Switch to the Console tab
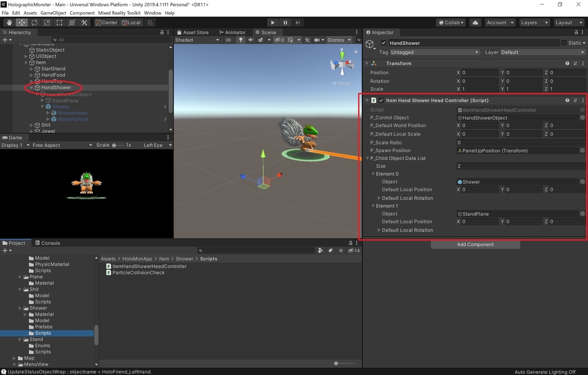 pyautogui.click(x=48, y=243)
